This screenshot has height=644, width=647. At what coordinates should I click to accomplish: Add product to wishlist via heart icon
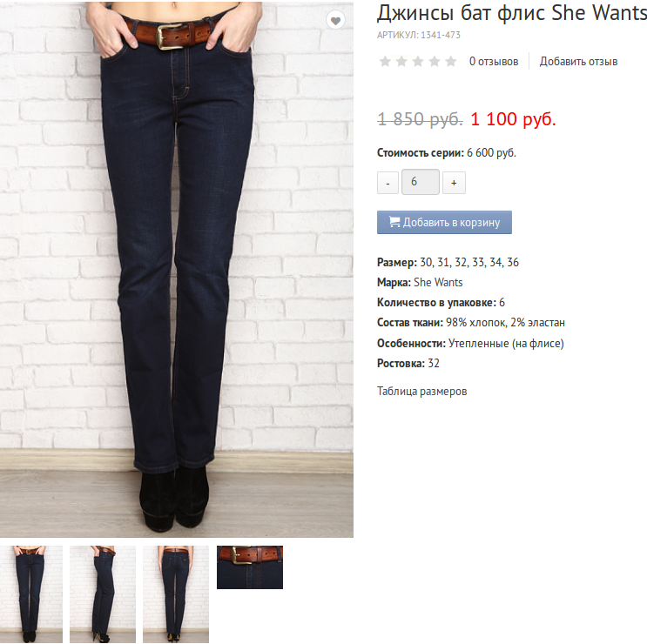point(335,20)
